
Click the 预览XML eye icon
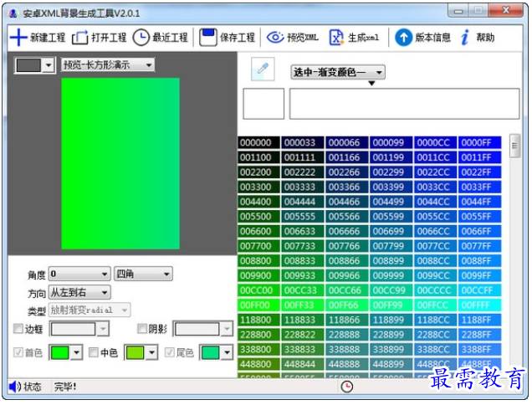(x=275, y=37)
